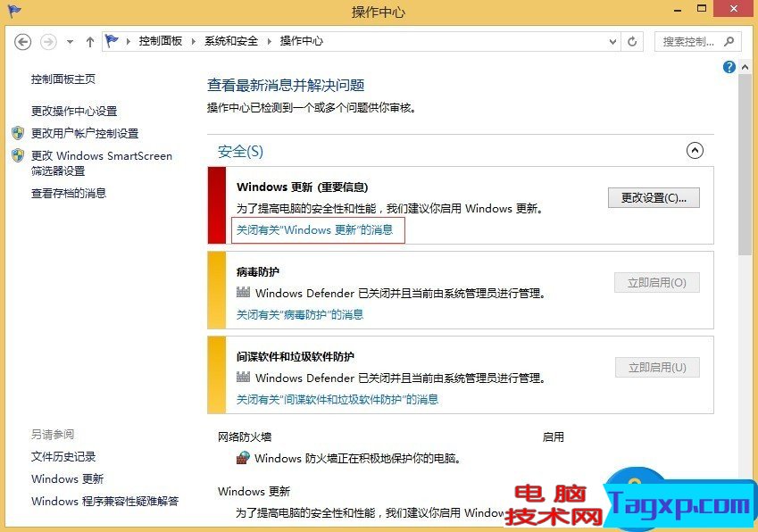Refresh the Action Center page
Image resolution: width=758 pixels, height=532 pixels.
[x=632, y=42]
